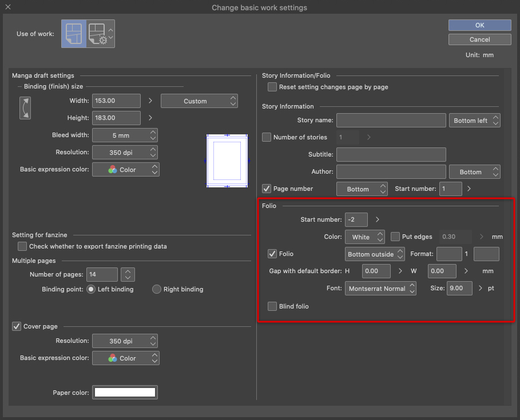Select the Right binding radio button
The width and height of the screenshot is (520, 420).
click(x=157, y=289)
